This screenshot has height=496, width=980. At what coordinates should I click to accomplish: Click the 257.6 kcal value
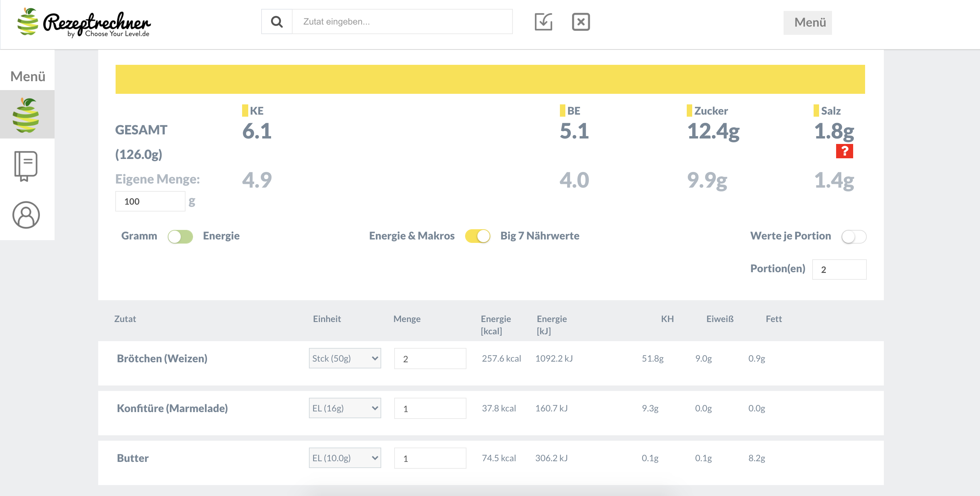coord(501,359)
